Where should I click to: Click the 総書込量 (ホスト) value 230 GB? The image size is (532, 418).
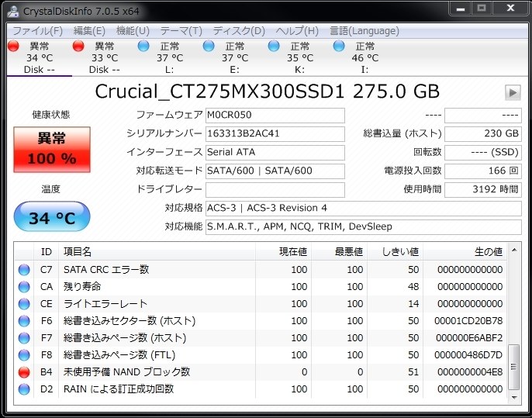(x=483, y=134)
